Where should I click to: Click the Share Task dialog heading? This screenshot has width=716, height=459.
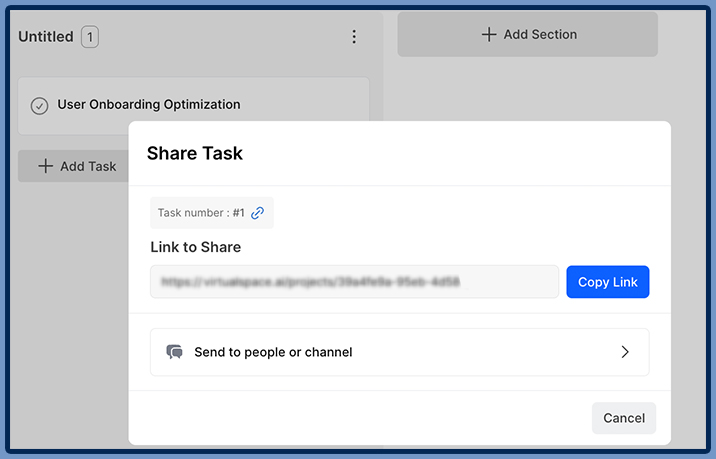click(195, 153)
